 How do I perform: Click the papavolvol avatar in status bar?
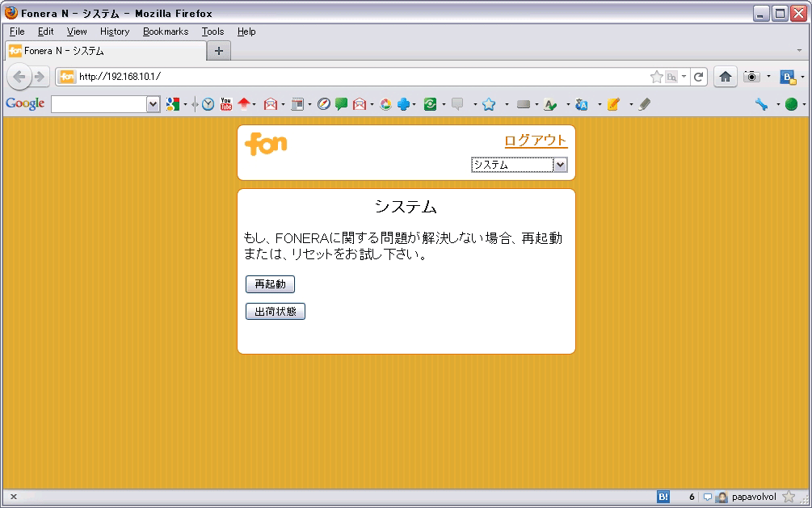pyautogui.click(x=722, y=498)
